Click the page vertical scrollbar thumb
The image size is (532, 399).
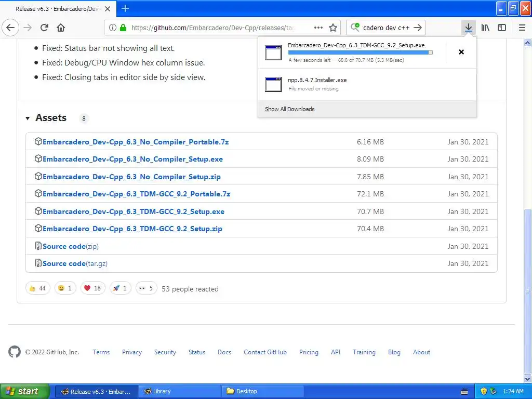[x=527, y=291]
